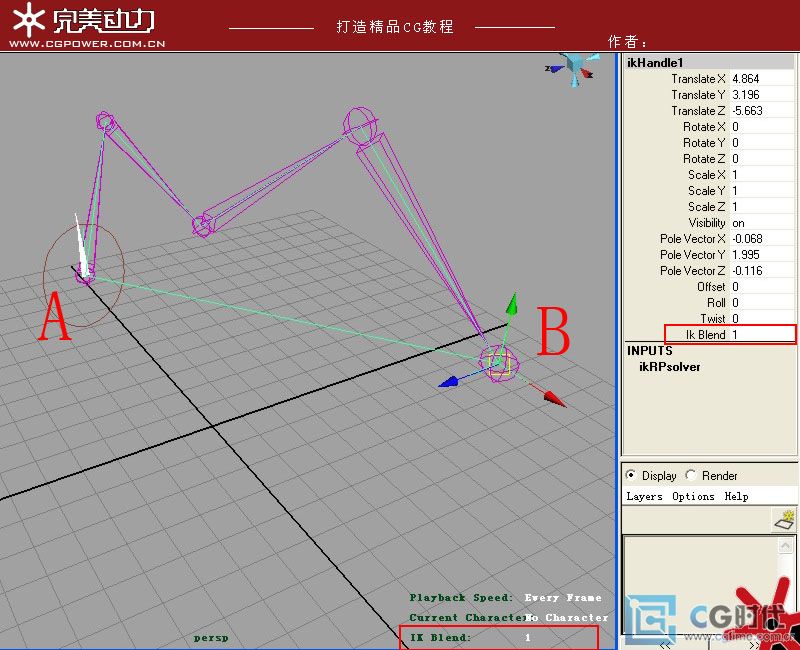
Task: Click the Offset value field
Action: click(762, 287)
